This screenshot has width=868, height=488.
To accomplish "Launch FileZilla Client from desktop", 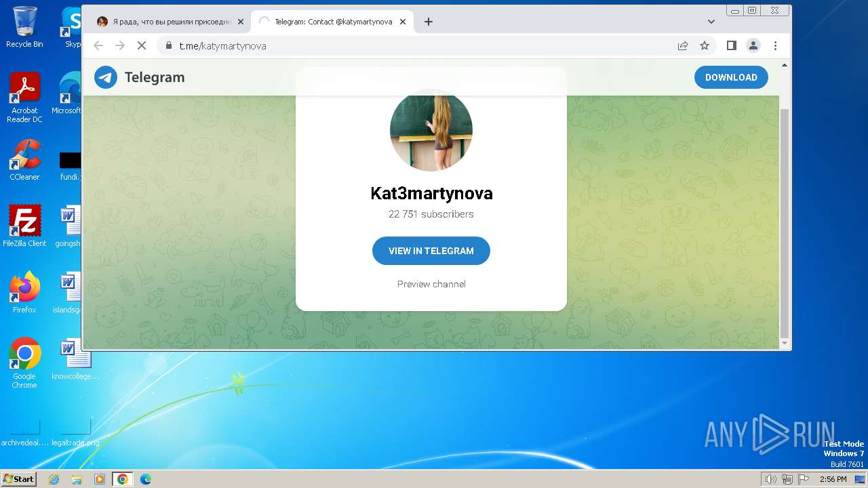I will [x=24, y=226].
